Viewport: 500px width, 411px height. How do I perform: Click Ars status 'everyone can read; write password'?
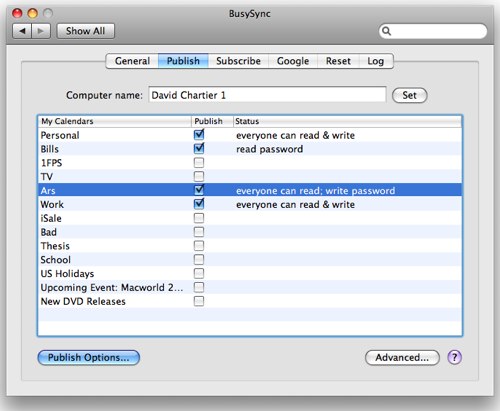(x=315, y=191)
